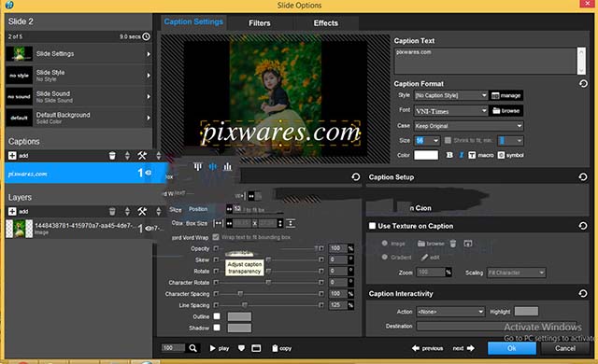Edit the texture gradient
The image size is (598, 364).
(431, 258)
